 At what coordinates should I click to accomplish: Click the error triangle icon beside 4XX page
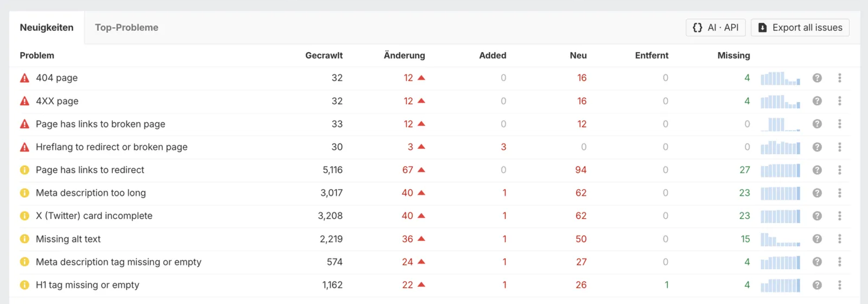[x=24, y=101]
